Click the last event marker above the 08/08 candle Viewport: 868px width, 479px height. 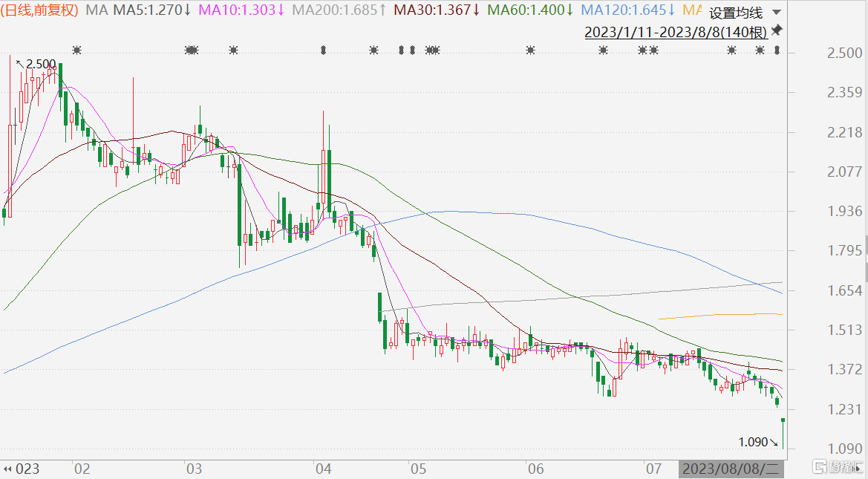point(777,50)
